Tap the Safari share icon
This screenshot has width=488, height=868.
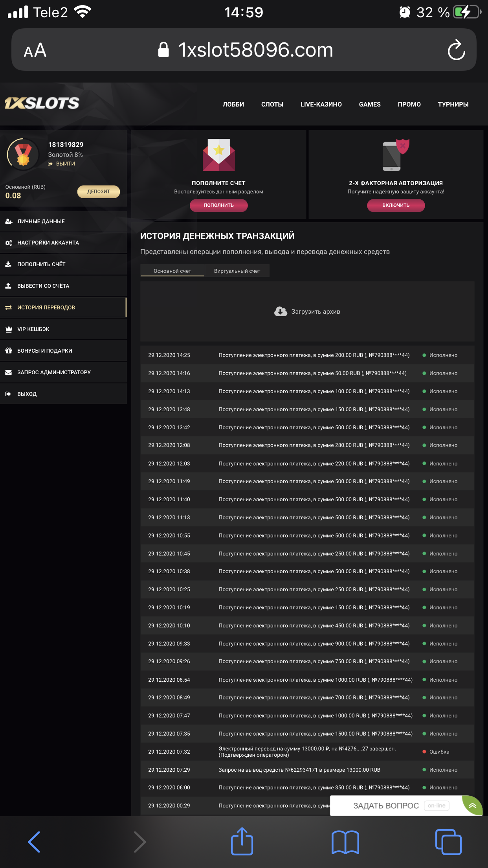click(242, 841)
